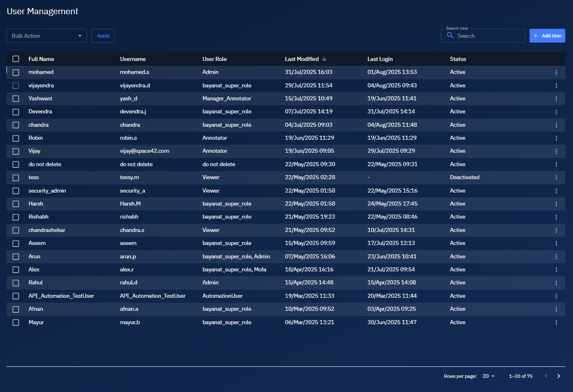
Task: Open the Bulk Action dropdown
Action: [x=46, y=36]
